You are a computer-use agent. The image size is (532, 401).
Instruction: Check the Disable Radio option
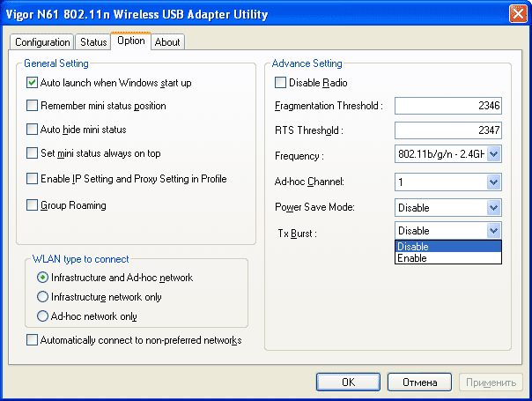pos(280,83)
